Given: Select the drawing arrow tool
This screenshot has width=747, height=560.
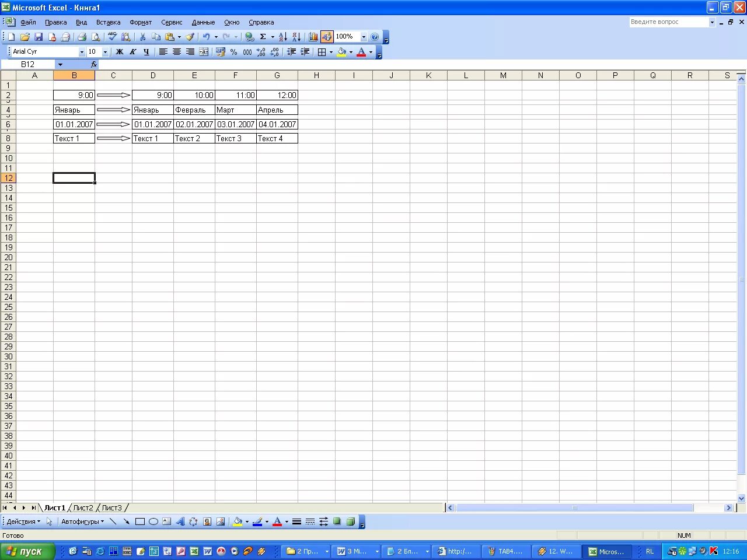Looking at the screenshot, I should [x=126, y=521].
